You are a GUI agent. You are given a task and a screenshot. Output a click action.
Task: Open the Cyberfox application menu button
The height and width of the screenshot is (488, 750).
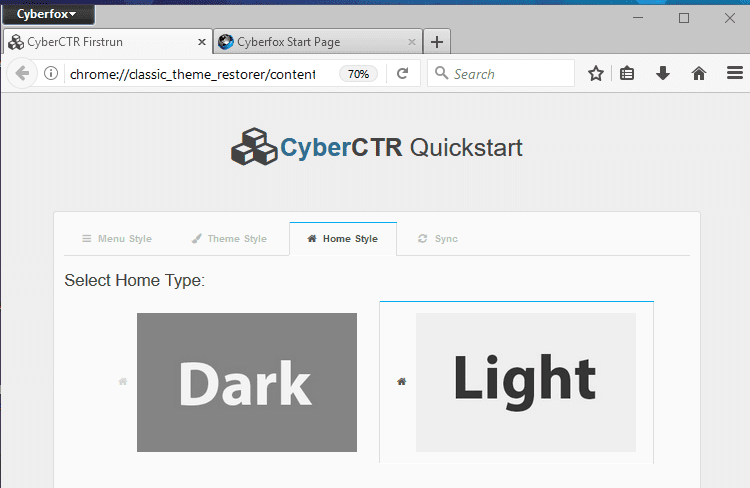(48, 14)
